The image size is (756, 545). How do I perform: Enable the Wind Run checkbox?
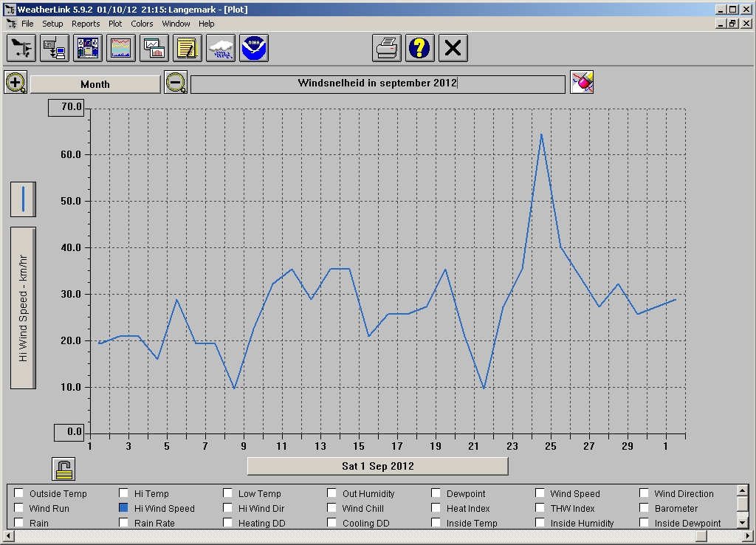[18, 508]
